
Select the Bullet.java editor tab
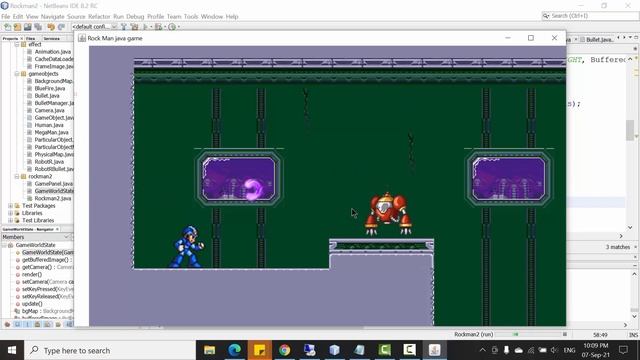(596, 39)
